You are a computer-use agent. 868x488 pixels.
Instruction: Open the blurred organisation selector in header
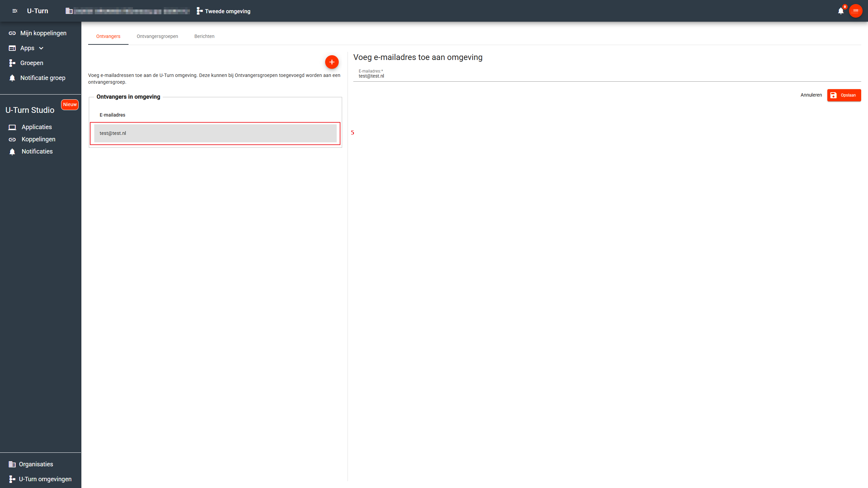tap(132, 11)
